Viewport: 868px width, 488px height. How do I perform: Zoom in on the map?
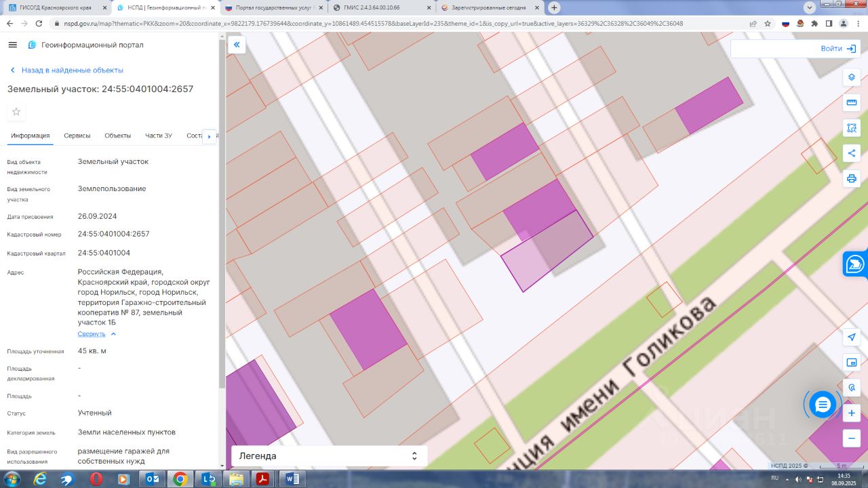point(852,413)
